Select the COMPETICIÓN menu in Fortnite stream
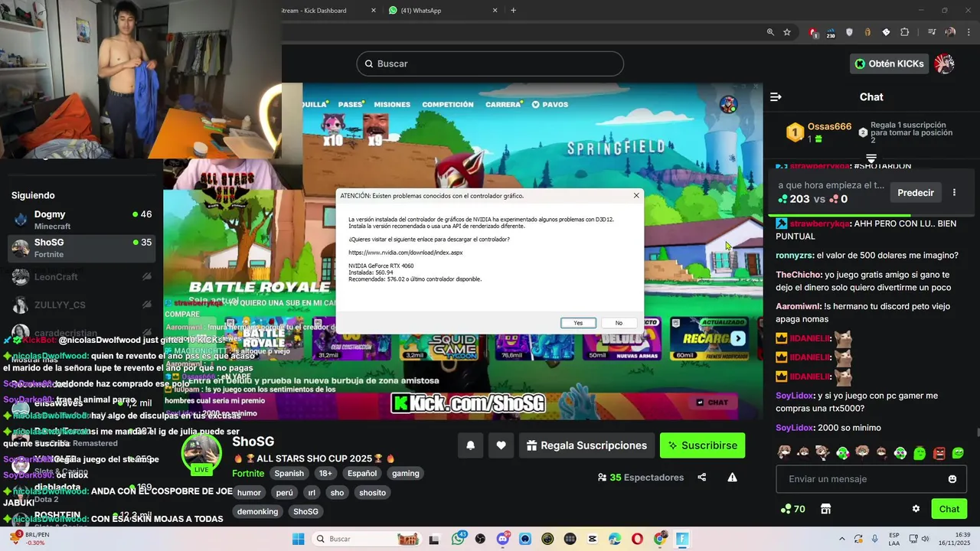 click(x=448, y=104)
